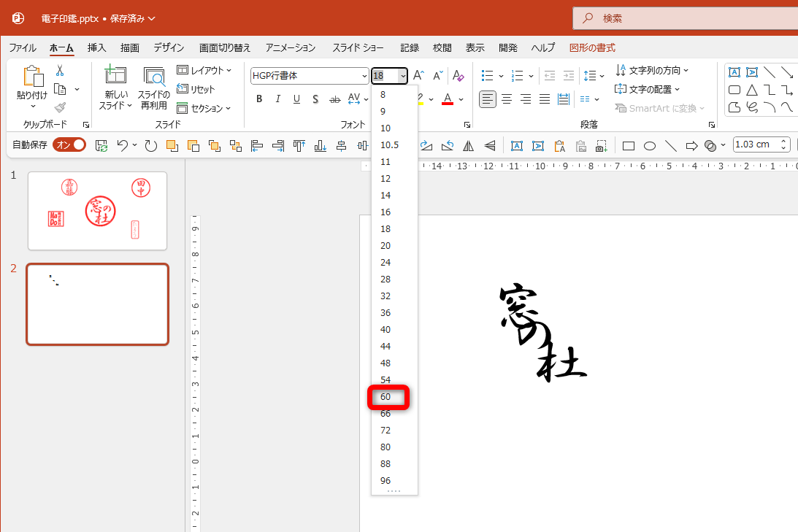Click the Redo arrow in the quick access toolbar
This screenshot has width=798, height=532.
[x=150, y=146]
